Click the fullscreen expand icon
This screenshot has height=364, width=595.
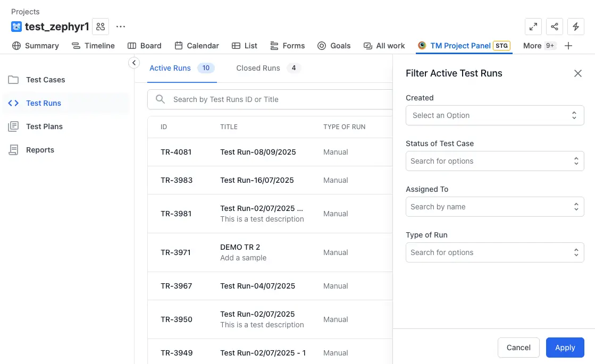click(x=533, y=26)
